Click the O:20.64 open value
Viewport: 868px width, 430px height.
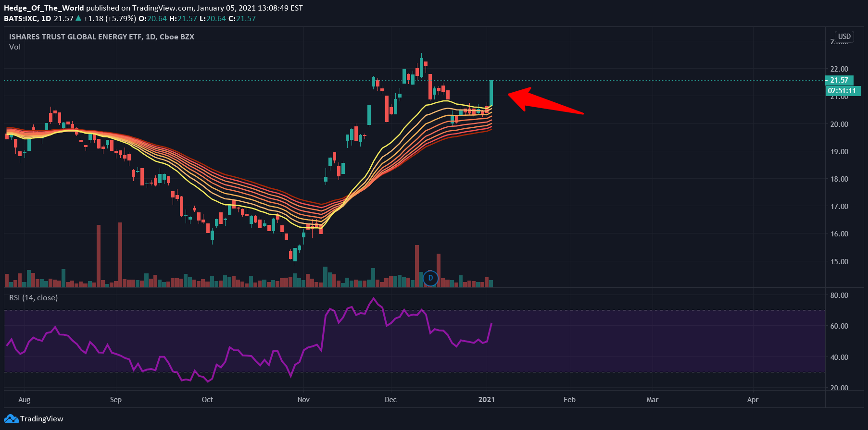[x=152, y=19]
